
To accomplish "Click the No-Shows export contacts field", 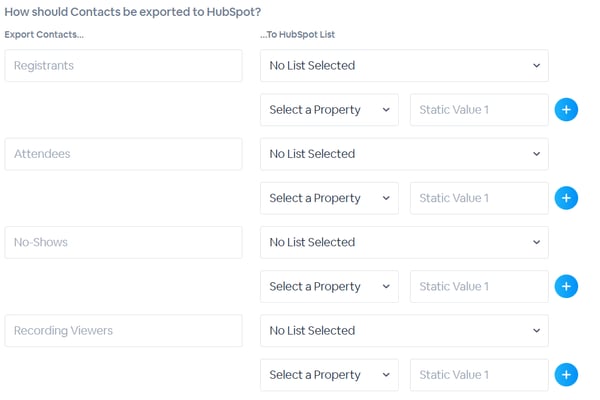I will click(123, 242).
